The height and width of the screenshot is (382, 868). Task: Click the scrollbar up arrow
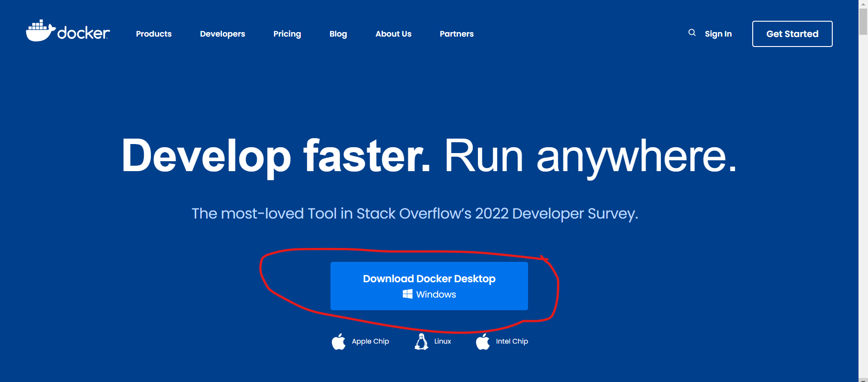click(x=863, y=4)
